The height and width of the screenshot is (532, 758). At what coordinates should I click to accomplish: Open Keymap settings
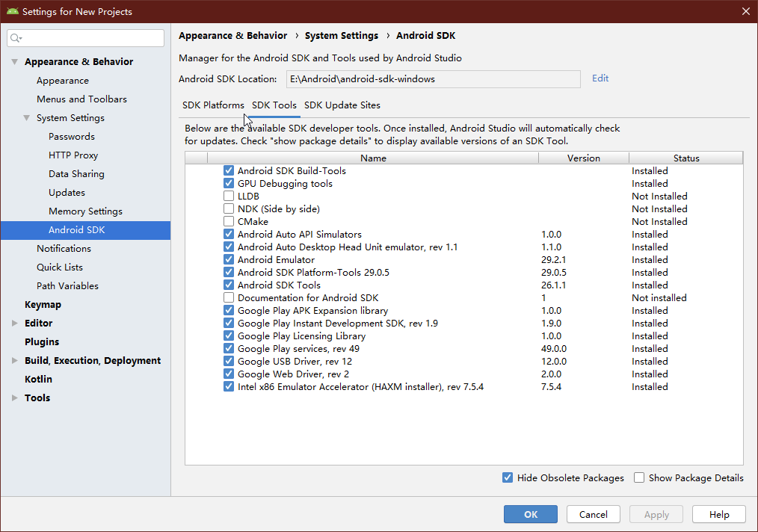[43, 304]
